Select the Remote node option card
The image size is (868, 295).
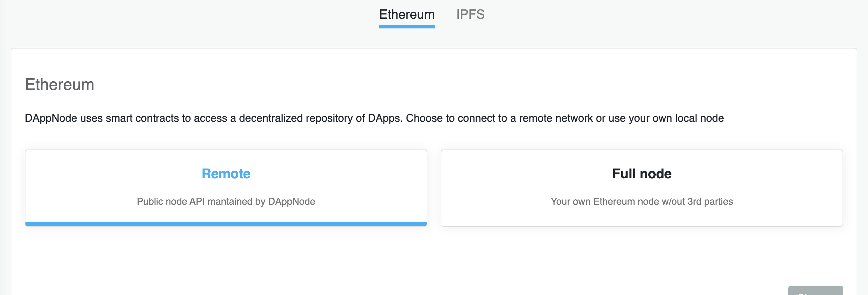(x=226, y=188)
